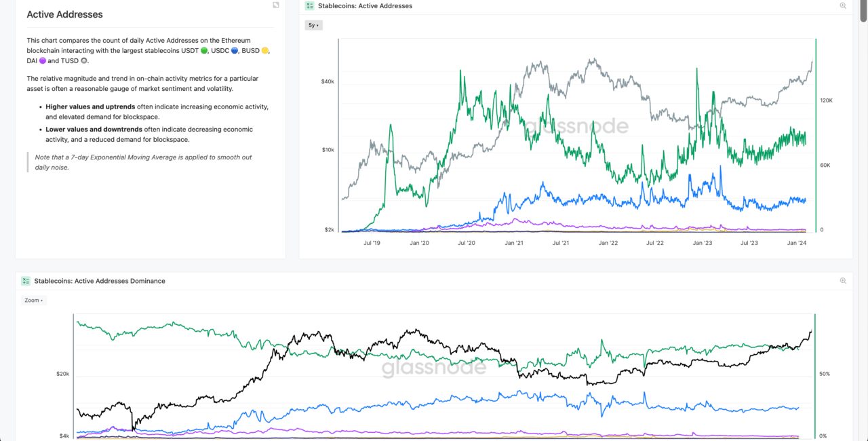Click the blue USDC circle icon

234,51
